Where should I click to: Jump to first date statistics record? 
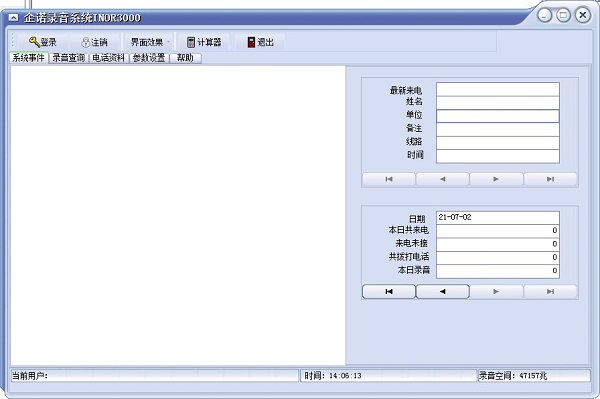coord(389,292)
